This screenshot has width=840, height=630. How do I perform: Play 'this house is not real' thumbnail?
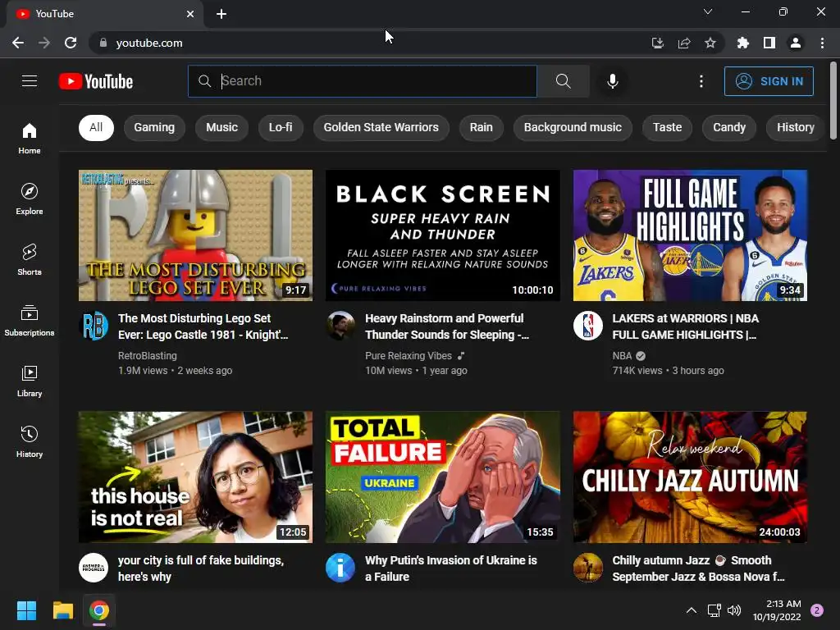pyautogui.click(x=195, y=477)
